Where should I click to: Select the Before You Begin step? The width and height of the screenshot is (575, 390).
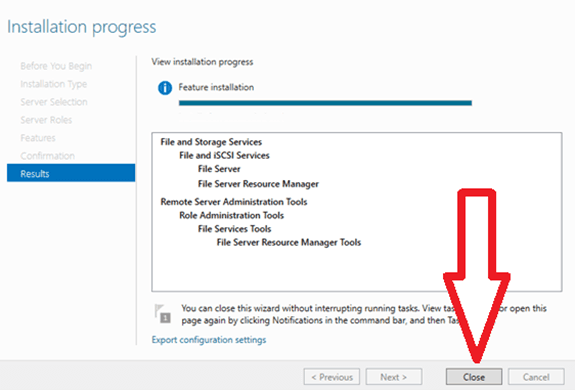click(56, 66)
